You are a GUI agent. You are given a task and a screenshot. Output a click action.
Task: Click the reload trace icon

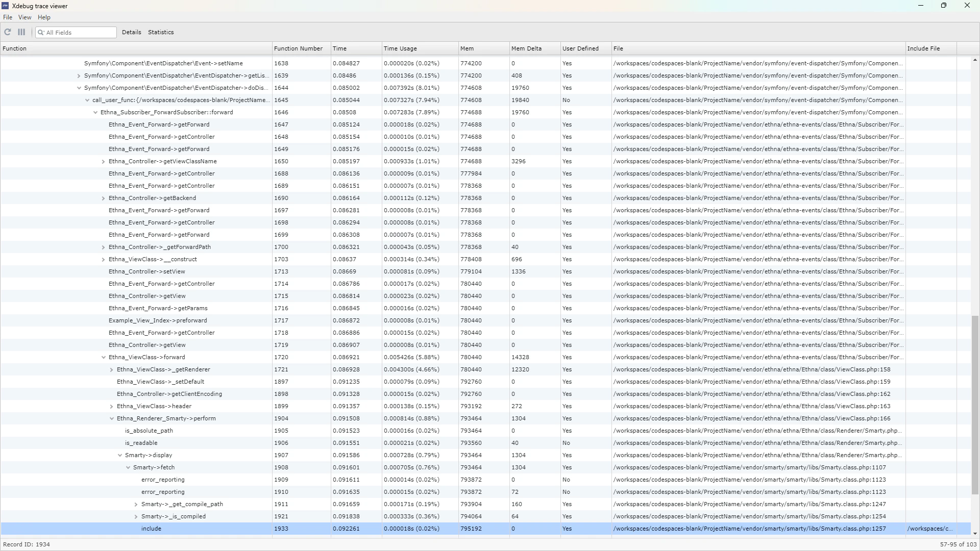pyautogui.click(x=8, y=32)
